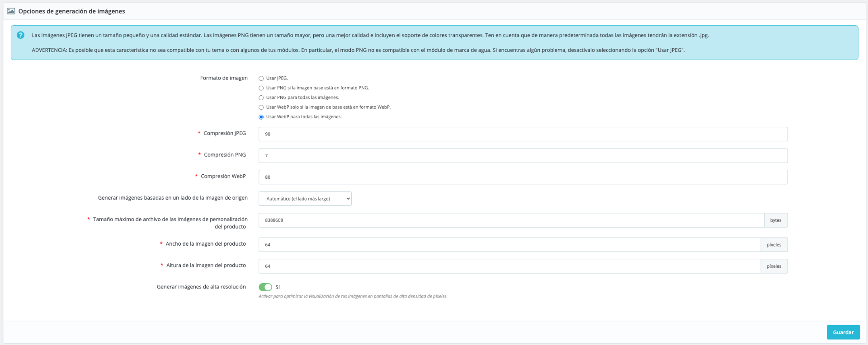
Task: Click 'Ancho de la imagen del producto' label
Action: click(206, 244)
